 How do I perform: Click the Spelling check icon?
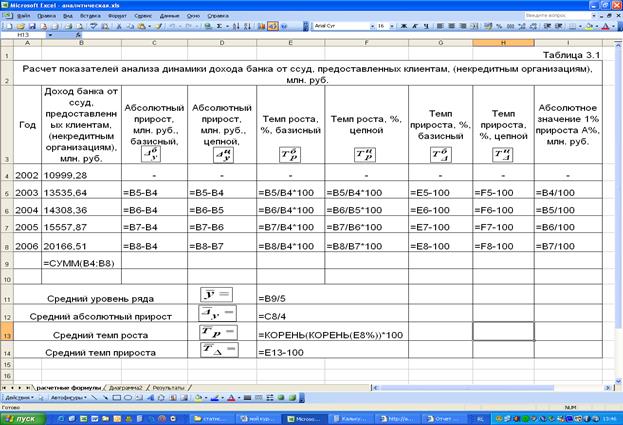tap(94, 26)
